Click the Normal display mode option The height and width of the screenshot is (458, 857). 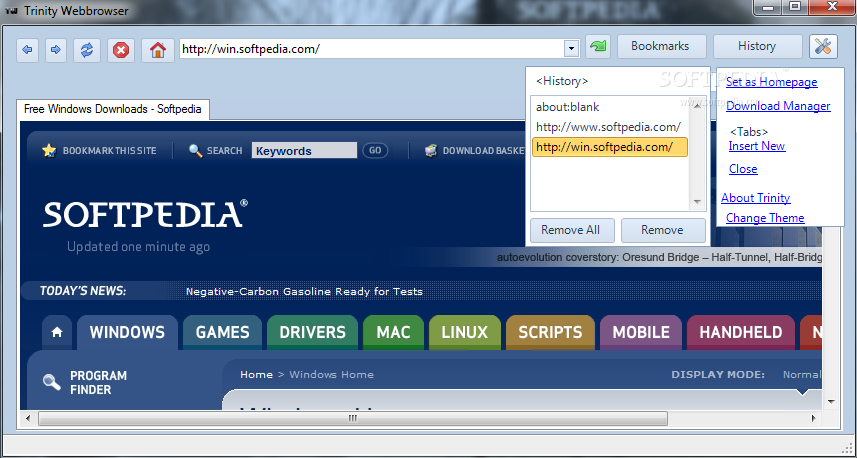(x=802, y=374)
